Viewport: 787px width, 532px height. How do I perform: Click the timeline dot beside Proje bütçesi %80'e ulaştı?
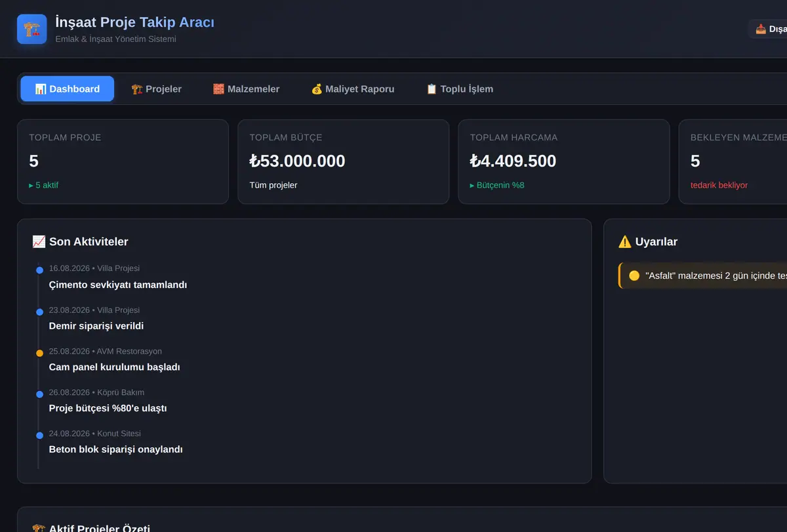(x=39, y=394)
